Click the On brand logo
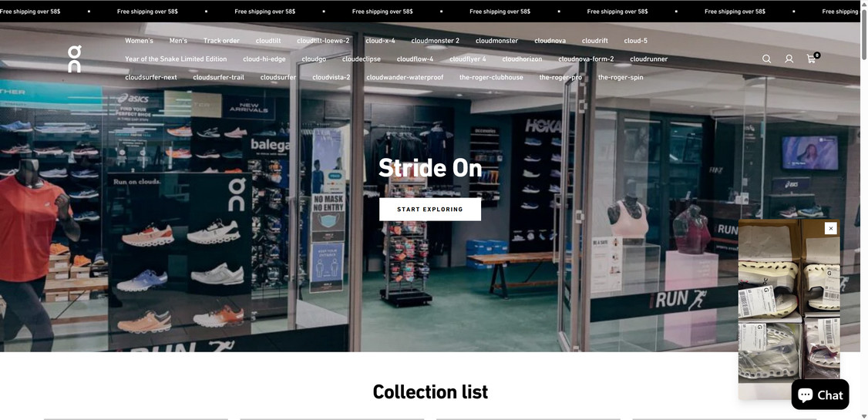 (74, 59)
